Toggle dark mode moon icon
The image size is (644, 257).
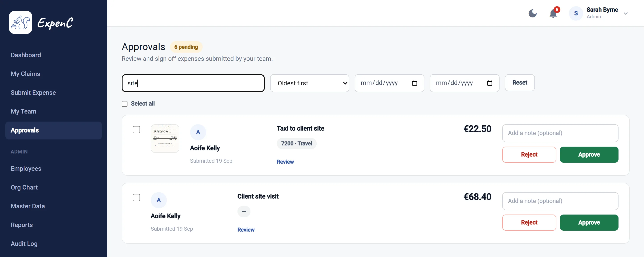pyautogui.click(x=532, y=13)
